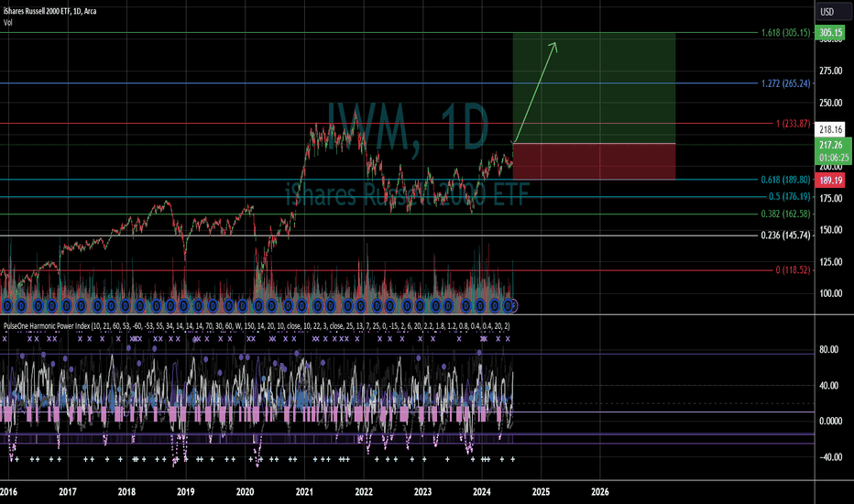Viewport: 854px width, 504px height.
Task: Select the green profit zone of long position
Action: point(594,88)
